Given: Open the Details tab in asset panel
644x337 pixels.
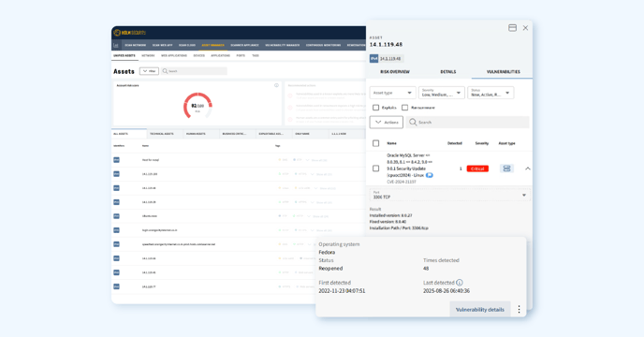Looking at the screenshot, I should 448,72.
